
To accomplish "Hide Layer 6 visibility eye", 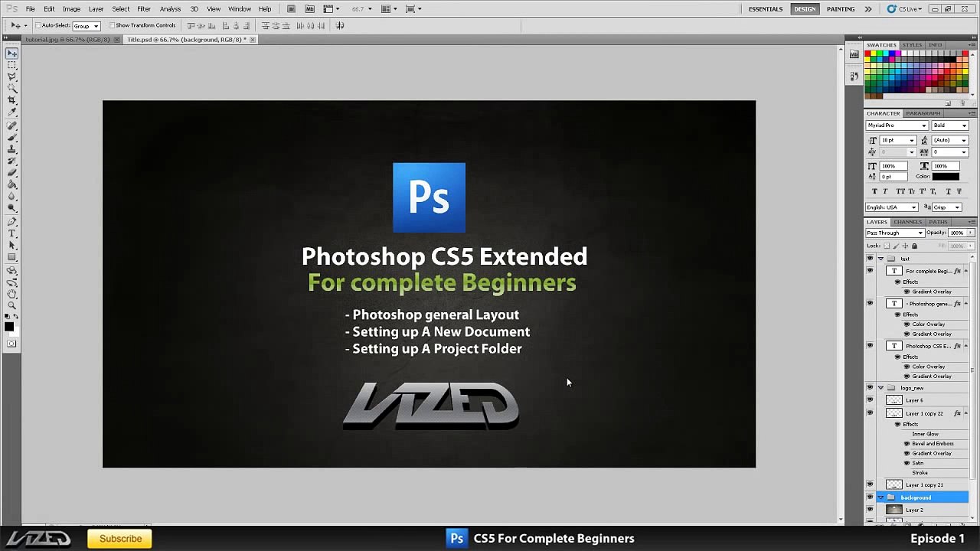I will point(870,399).
